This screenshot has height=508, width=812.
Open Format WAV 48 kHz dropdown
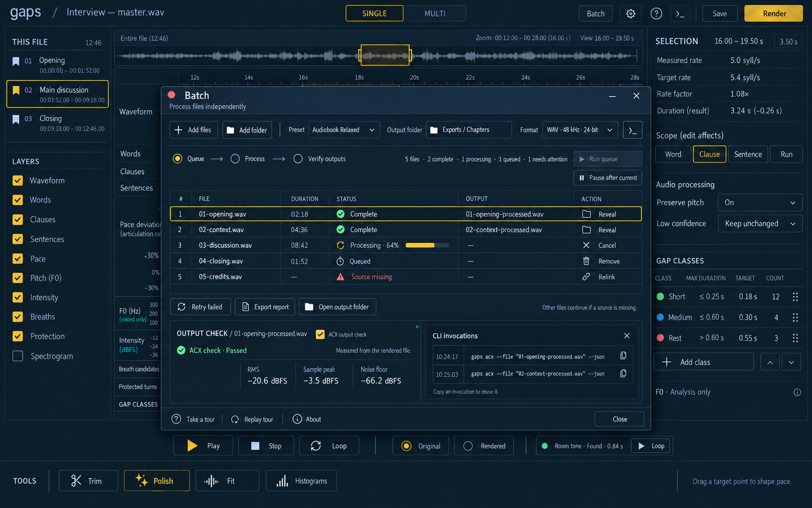(x=580, y=130)
